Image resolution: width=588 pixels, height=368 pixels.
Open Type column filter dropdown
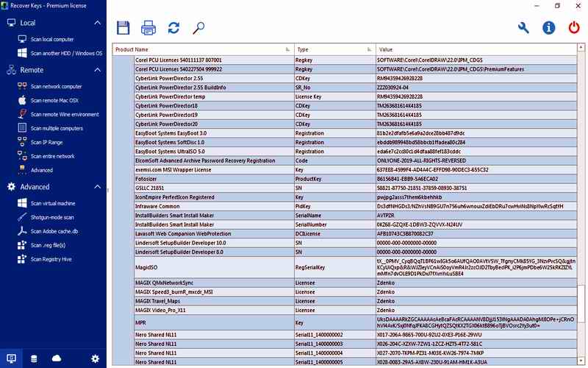click(370, 49)
